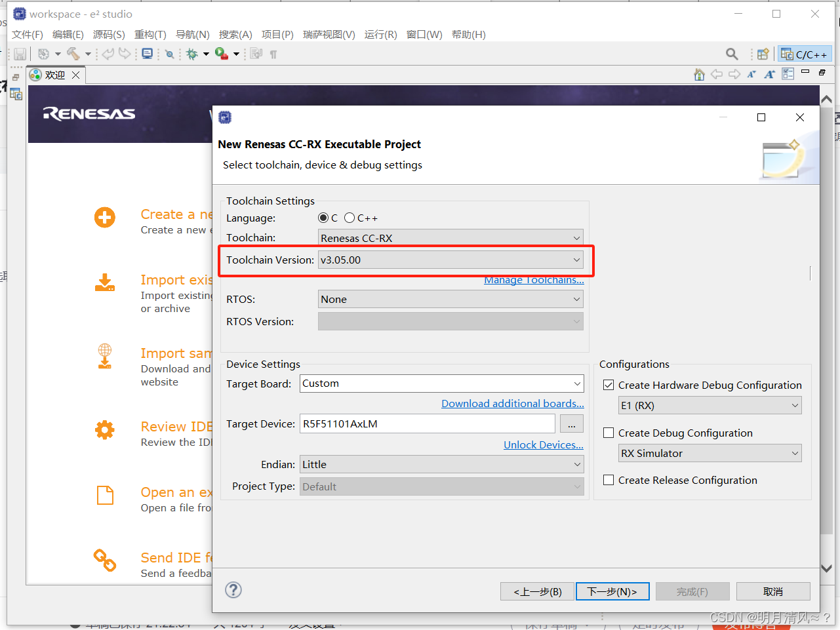Open the RTOS dropdown set to None
Image resolution: width=840 pixels, height=630 pixels.
[450, 299]
